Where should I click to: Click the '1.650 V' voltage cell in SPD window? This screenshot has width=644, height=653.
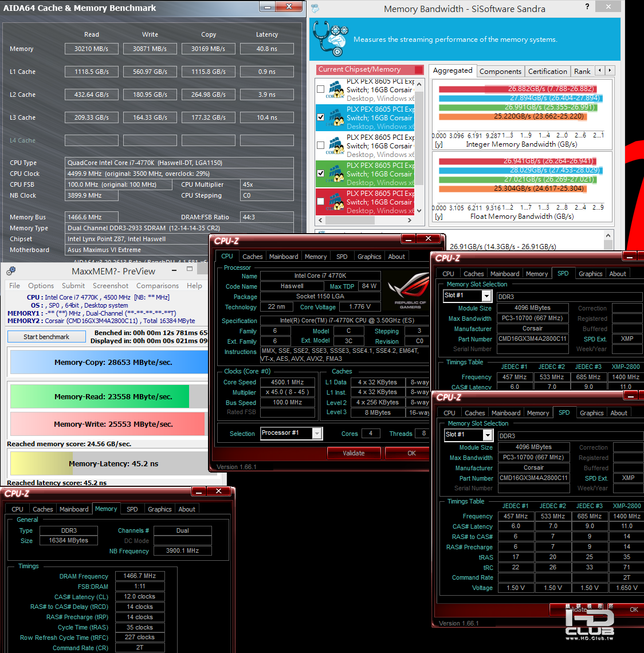pos(626,588)
